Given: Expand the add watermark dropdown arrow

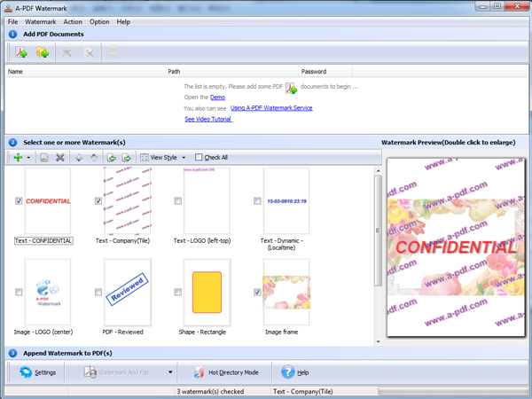Looking at the screenshot, I should coord(28,158).
